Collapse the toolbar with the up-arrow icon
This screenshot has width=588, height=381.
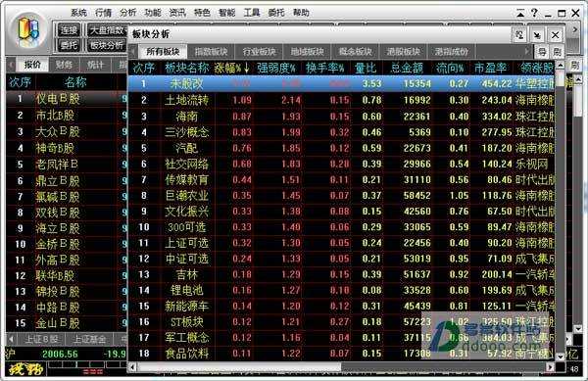pos(520,14)
